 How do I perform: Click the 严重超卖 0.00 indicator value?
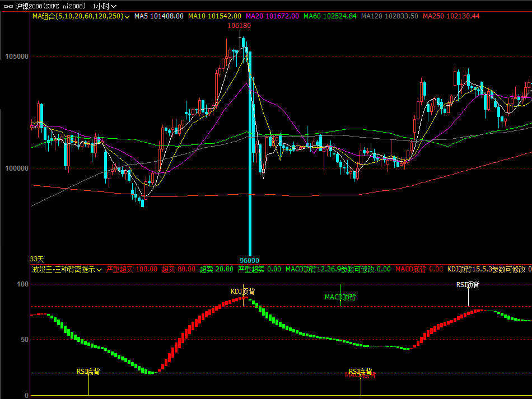tap(259, 270)
